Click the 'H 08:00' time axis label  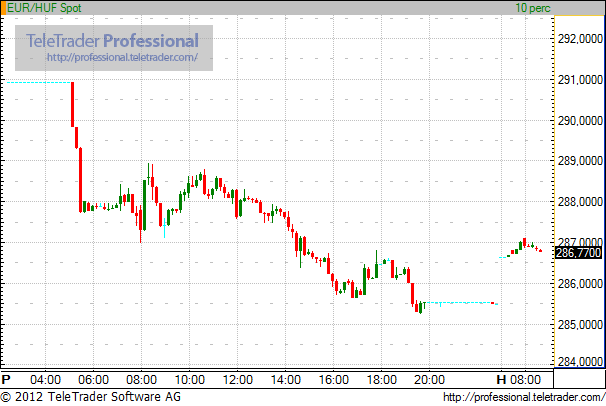pos(519,379)
